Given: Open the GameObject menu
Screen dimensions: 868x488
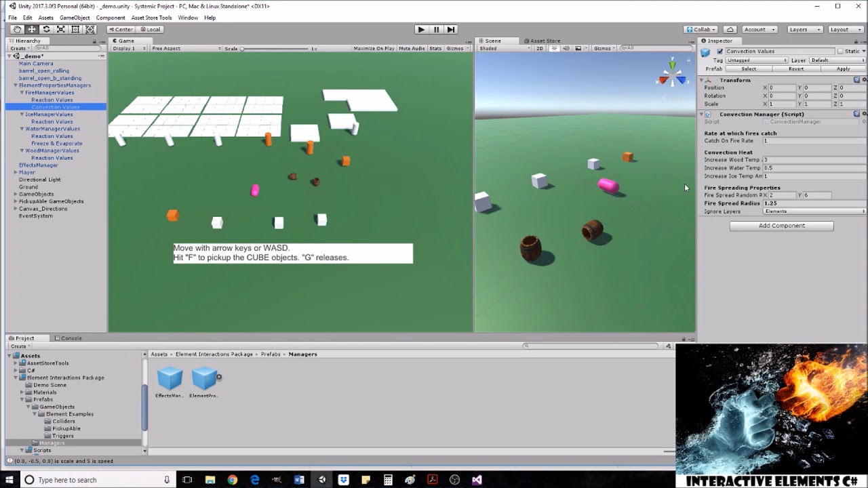Looking at the screenshot, I should coord(75,18).
